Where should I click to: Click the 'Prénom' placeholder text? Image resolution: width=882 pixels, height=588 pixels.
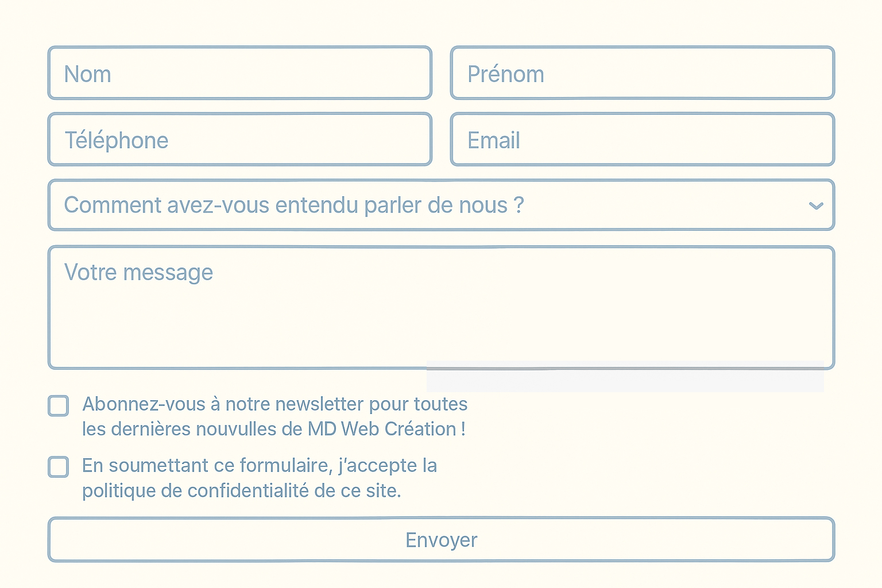point(505,74)
